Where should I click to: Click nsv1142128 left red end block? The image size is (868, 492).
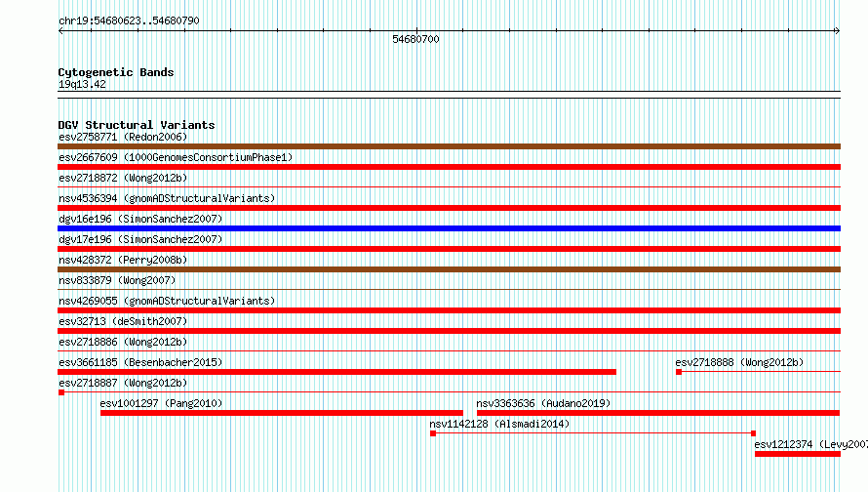point(433,433)
